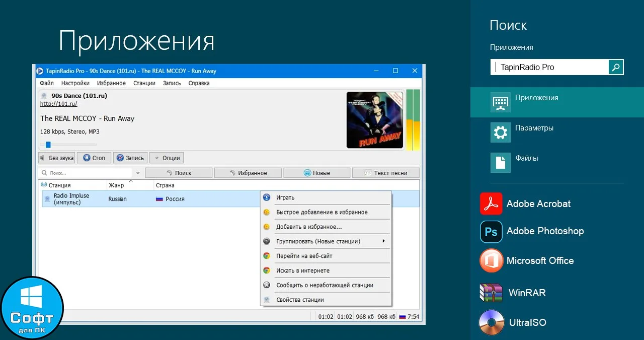
Task: Click the first 01:02 status bar time
Action: (326, 317)
